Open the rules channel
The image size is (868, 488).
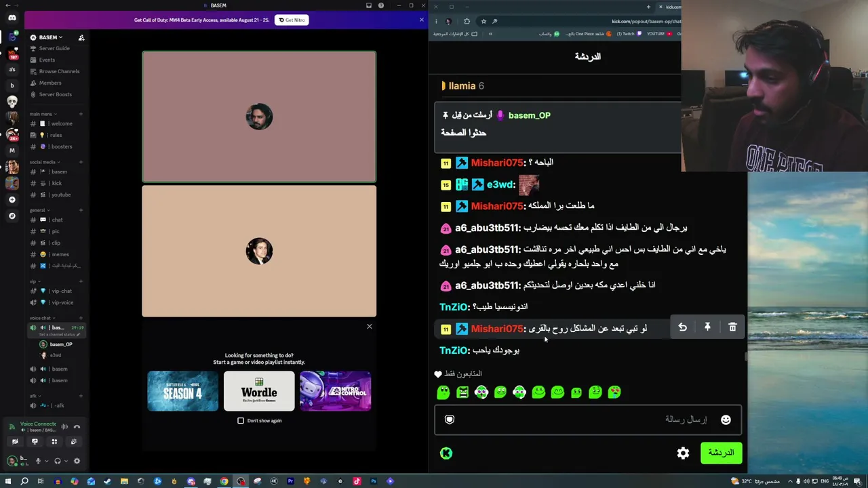click(56, 135)
